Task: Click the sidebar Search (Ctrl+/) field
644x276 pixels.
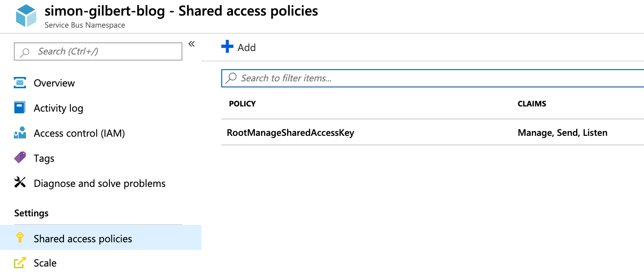Action: (x=98, y=51)
